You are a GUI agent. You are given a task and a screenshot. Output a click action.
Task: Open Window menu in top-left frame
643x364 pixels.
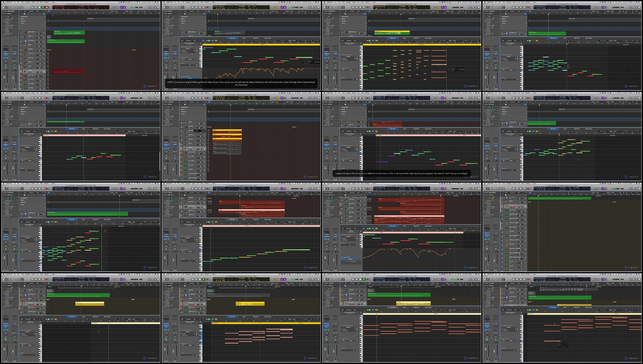[46, 2]
